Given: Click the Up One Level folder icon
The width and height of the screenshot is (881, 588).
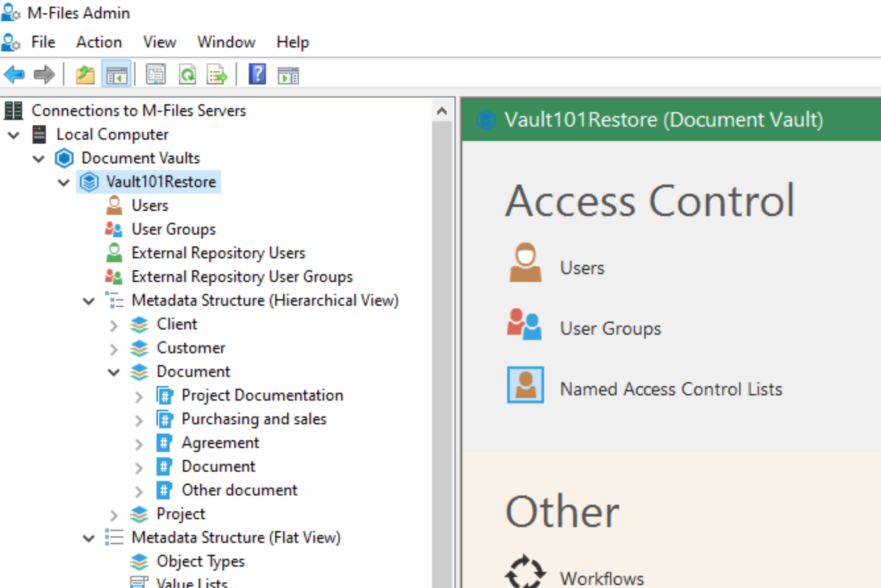Looking at the screenshot, I should [85, 75].
